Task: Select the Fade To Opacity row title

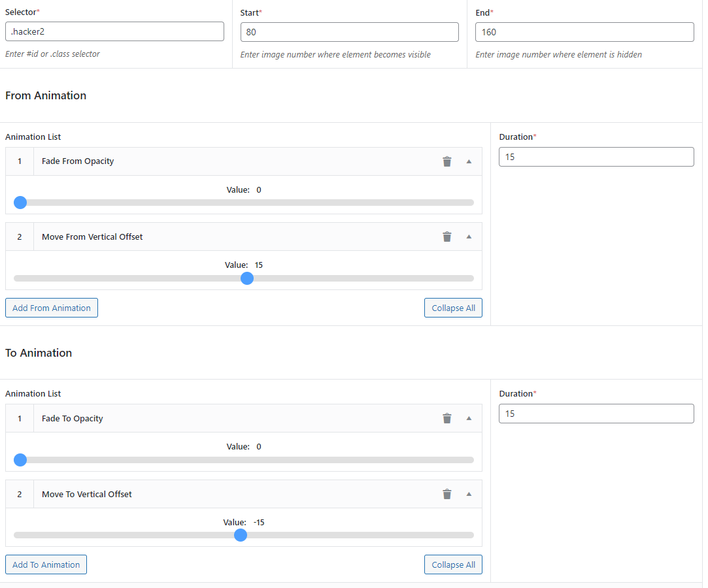Action: (x=73, y=418)
